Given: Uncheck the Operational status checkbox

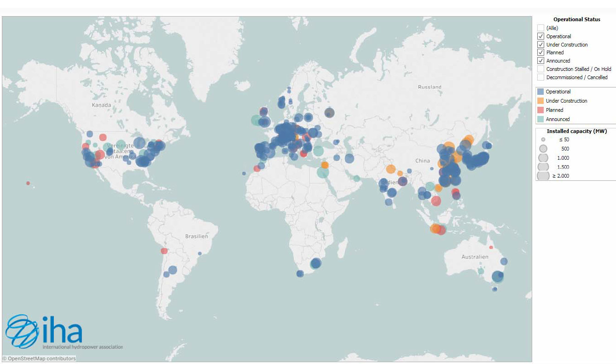Looking at the screenshot, I should tap(540, 36).
